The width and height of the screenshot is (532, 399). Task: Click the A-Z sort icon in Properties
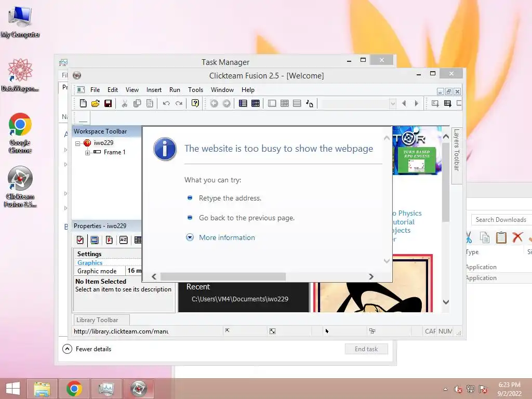pos(124,240)
